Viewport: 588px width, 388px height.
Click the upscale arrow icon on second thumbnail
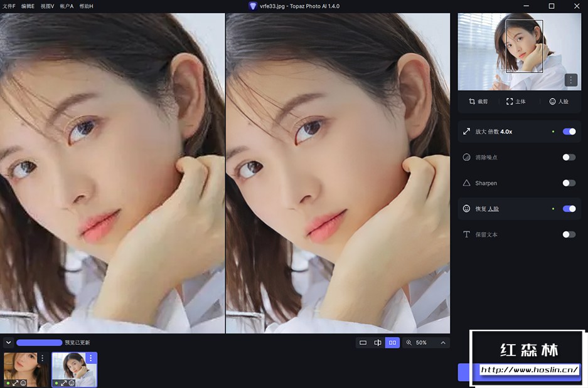tap(64, 383)
